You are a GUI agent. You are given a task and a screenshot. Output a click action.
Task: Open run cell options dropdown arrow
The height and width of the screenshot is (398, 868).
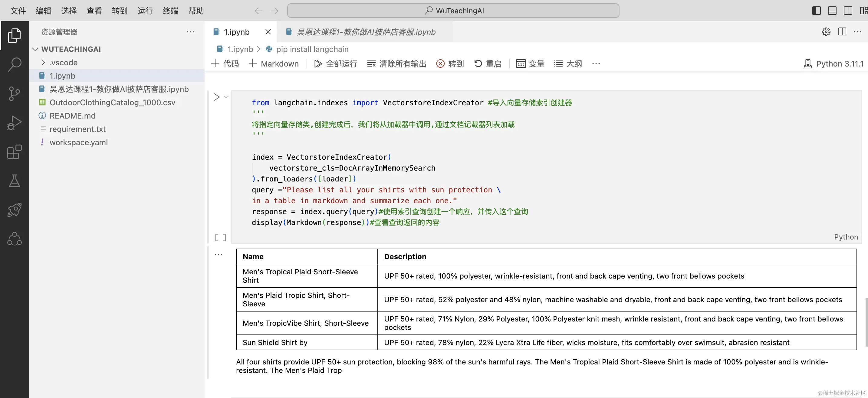pos(226,97)
